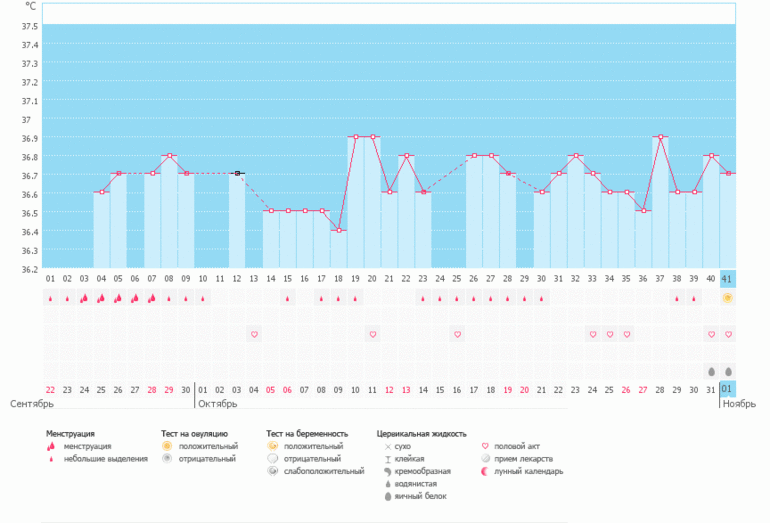Click the red September 22 date label
This screenshot has width=770, height=523.
(x=50, y=389)
